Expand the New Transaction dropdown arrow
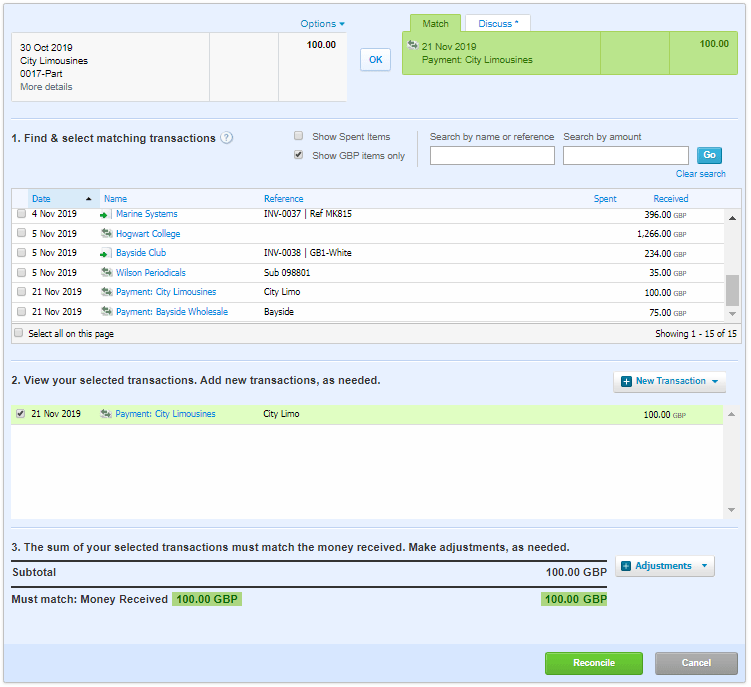 pyautogui.click(x=716, y=381)
